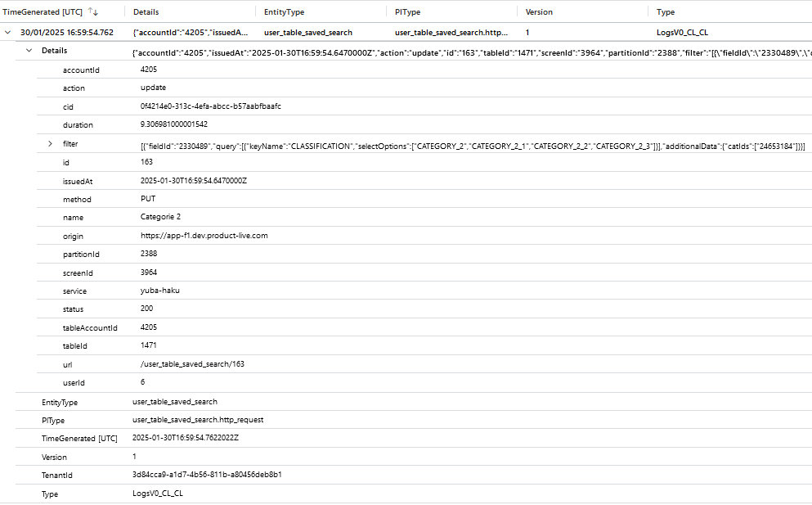The image size is (812, 505).
Task: Click the EntityType column header
Action: tap(280, 11)
